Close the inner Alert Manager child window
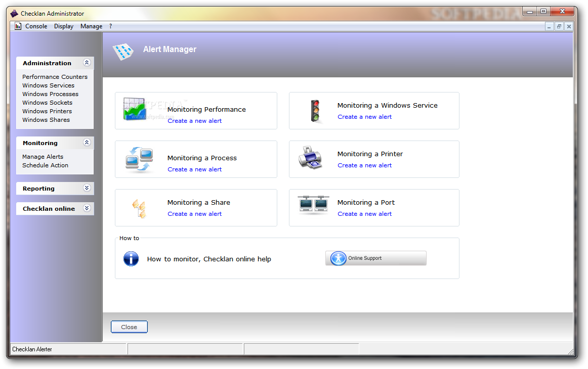The width and height of the screenshot is (588, 369). (569, 26)
